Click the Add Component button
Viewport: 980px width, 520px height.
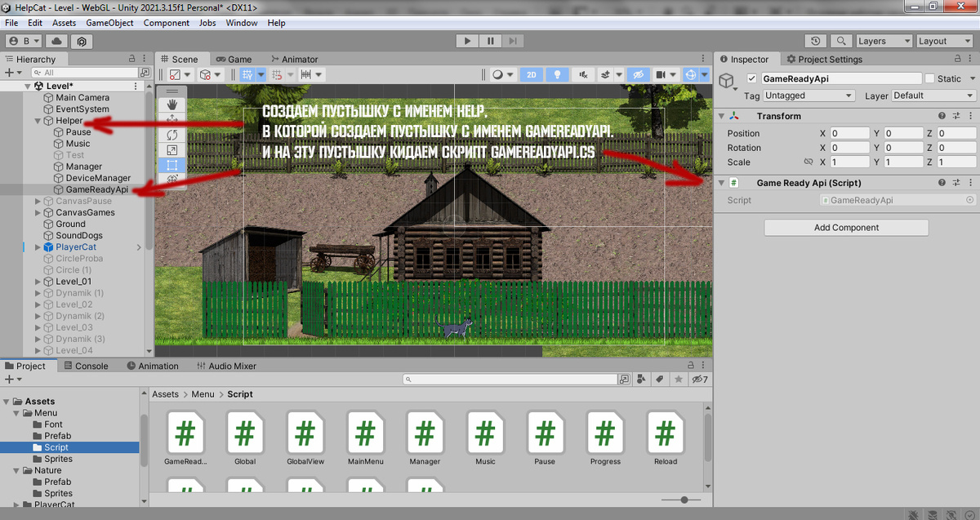tap(846, 228)
